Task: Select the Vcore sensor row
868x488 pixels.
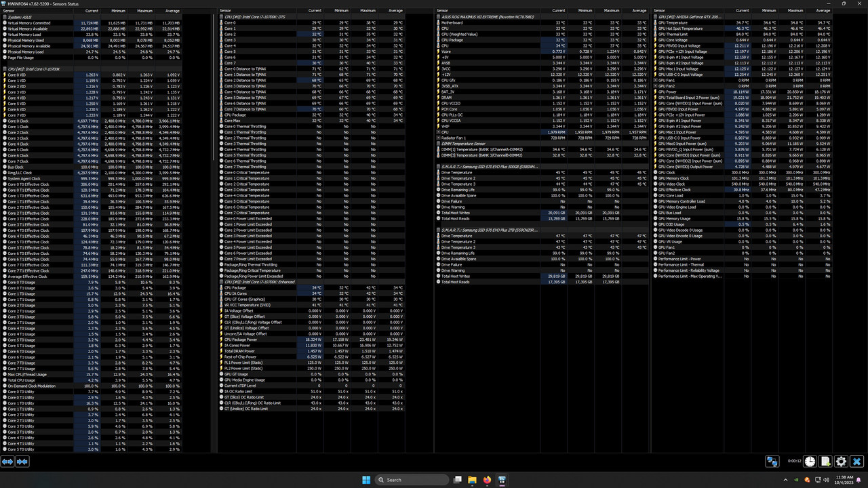Action: coord(542,52)
